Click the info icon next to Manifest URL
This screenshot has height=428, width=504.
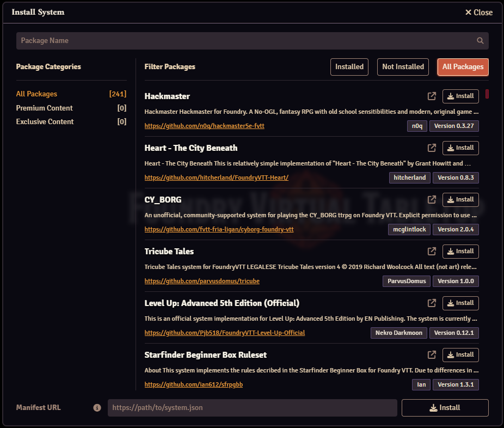(x=97, y=408)
